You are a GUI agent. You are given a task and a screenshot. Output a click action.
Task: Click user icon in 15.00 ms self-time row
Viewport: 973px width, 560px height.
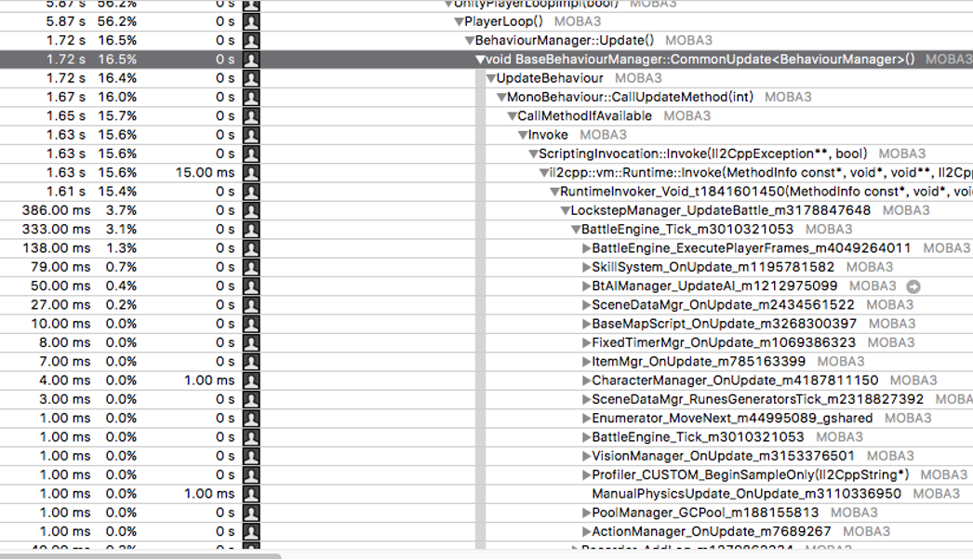pos(251,173)
